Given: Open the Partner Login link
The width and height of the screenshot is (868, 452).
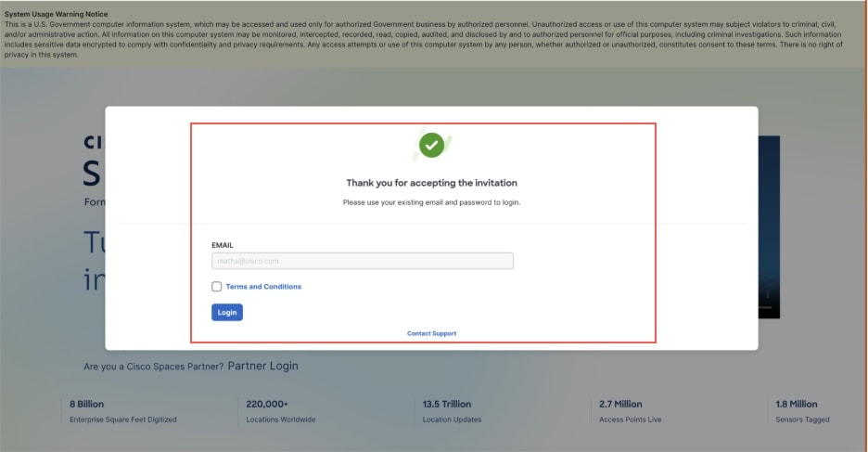Looking at the screenshot, I should [x=263, y=366].
